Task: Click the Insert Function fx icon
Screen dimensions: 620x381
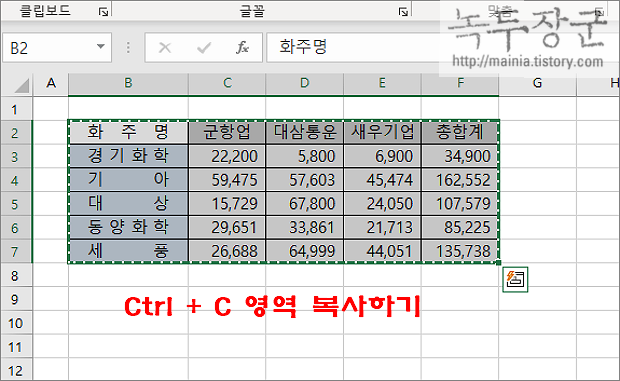Action: [x=242, y=48]
